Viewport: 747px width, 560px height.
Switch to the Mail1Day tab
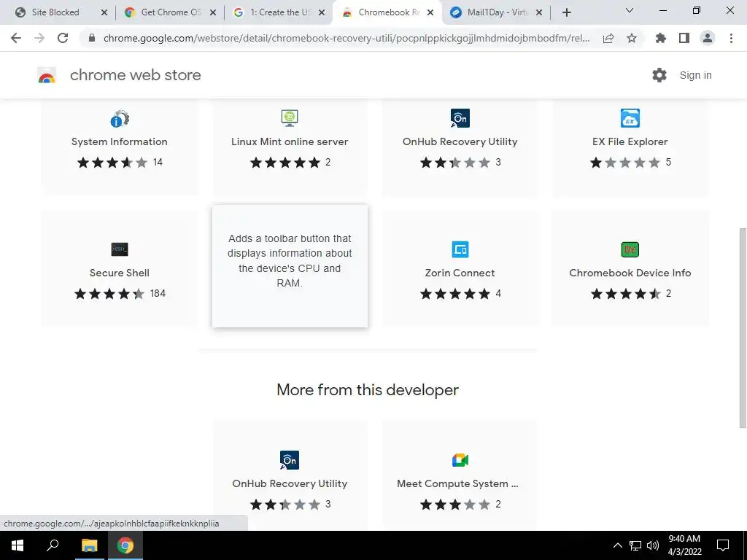click(496, 12)
